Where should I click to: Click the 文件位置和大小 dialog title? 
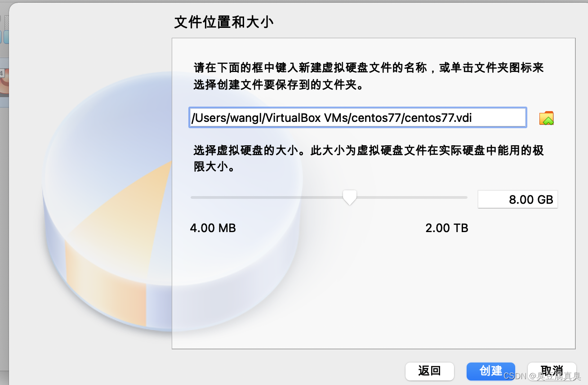[223, 22]
